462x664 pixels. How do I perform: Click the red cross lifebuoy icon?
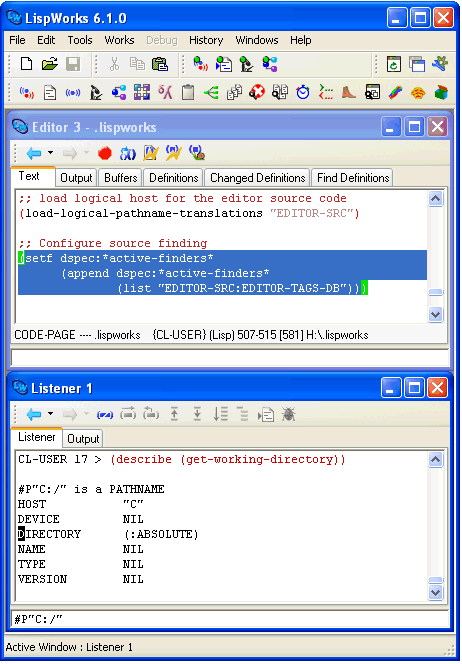(257, 92)
